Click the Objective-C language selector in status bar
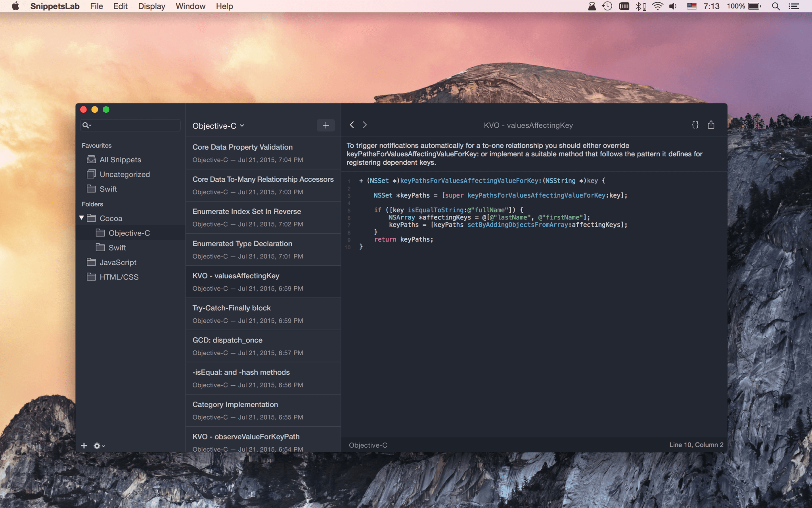Screen dimensions: 812x508 (368, 445)
